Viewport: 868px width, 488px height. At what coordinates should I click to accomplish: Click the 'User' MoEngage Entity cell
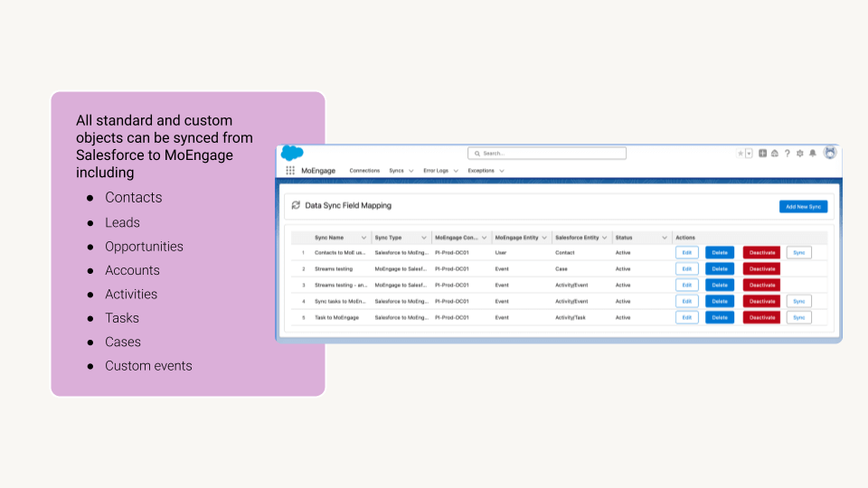[500, 252]
